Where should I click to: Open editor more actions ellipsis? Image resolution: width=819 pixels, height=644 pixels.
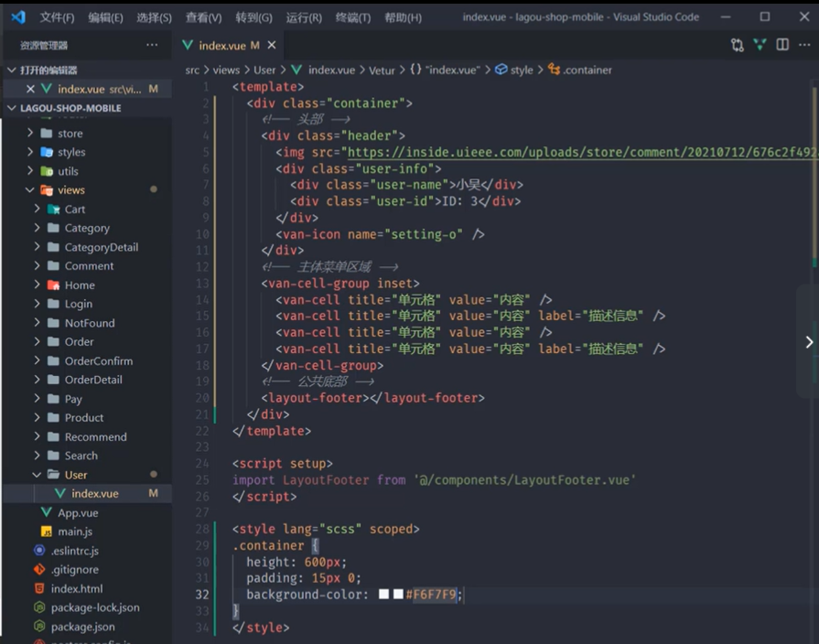pyautogui.click(x=804, y=45)
